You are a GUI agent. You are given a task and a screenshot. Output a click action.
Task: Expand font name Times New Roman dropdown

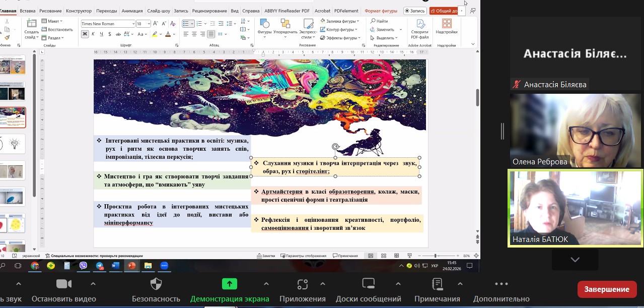point(133,24)
